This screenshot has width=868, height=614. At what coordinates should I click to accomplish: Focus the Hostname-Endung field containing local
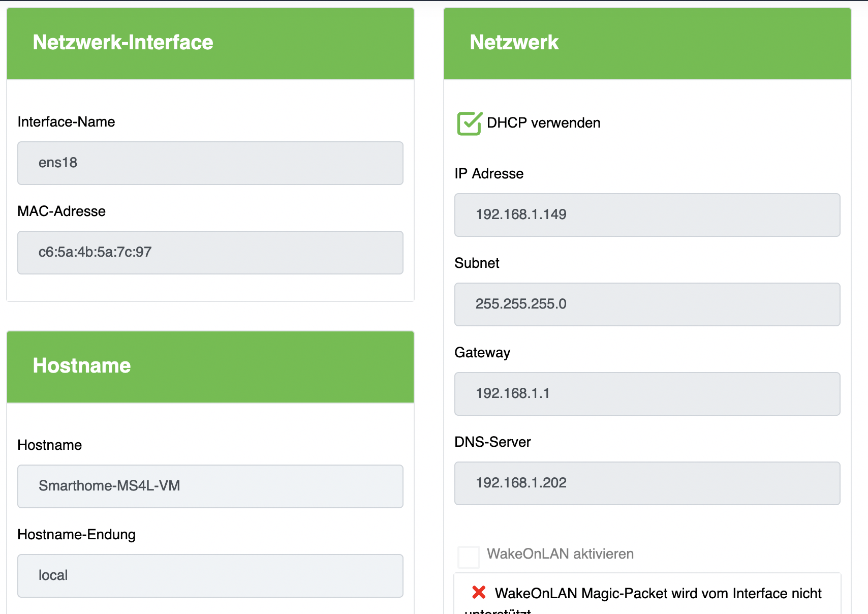pyautogui.click(x=210, y=576)
